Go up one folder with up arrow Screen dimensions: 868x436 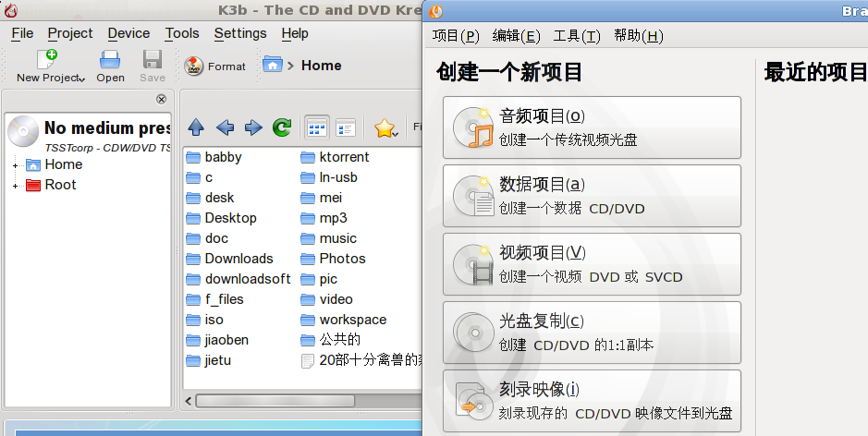pyautogui.click(x=196, y=127)
